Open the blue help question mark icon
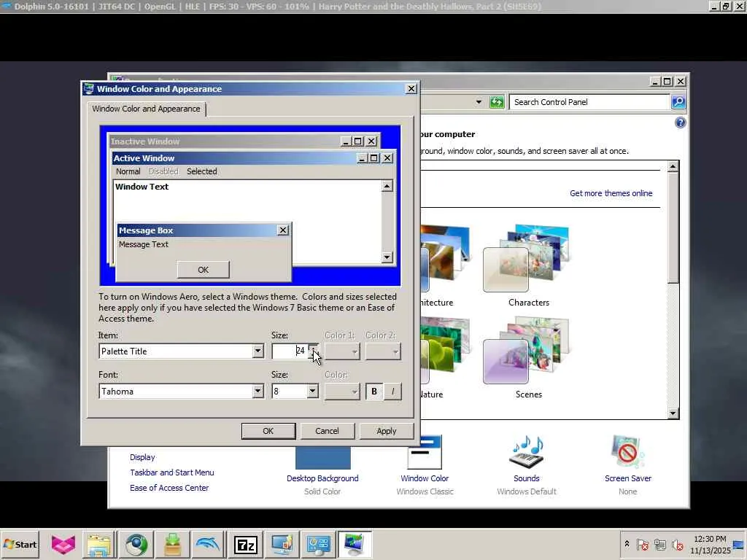 (x=681, y=122)
